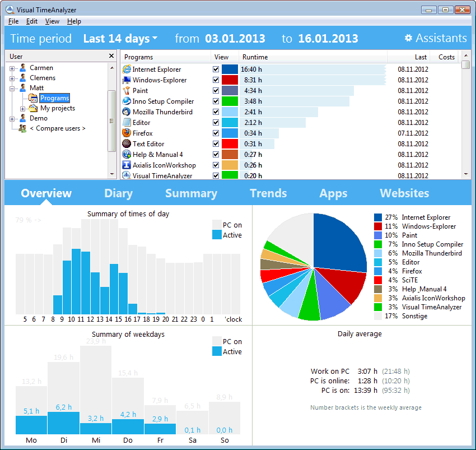The width and height of the screenshot is (476, 450).
Task: Uncheck the View box for Windows-Explorer
Action: 216,80
